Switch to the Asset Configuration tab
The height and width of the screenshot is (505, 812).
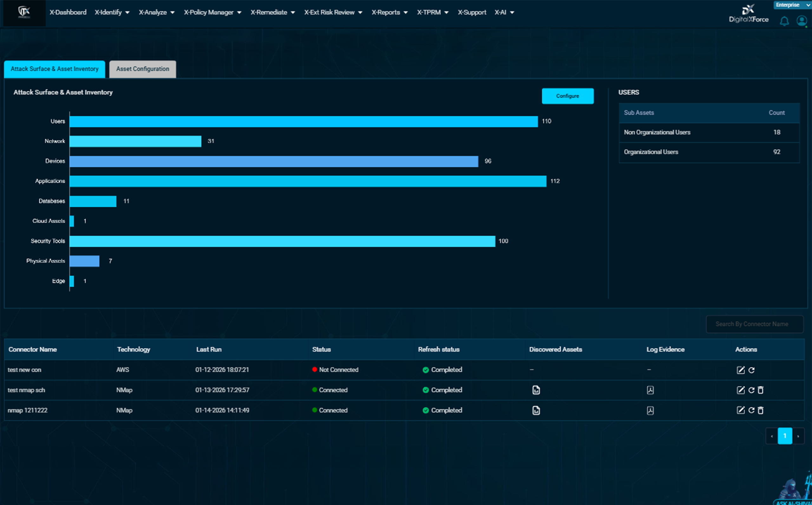point(142,69)
